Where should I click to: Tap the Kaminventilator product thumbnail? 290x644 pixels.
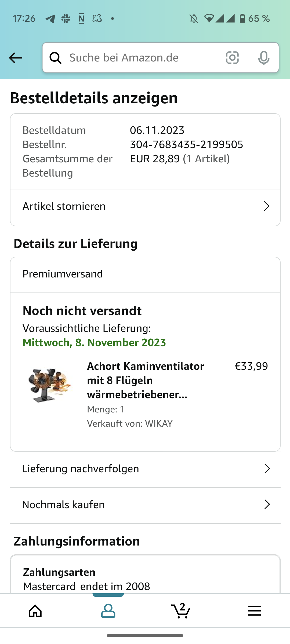point(49,385)
